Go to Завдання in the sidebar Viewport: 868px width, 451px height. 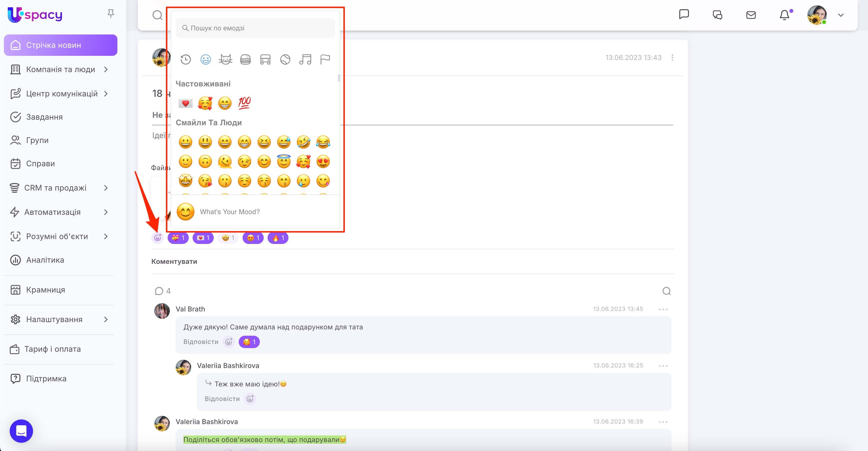coord(44,117)
